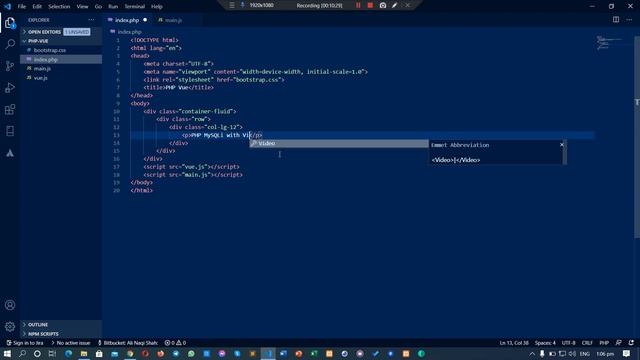Open notifications bell in status bar
Viewport: 640px width, 360px height.
[631, 343]
